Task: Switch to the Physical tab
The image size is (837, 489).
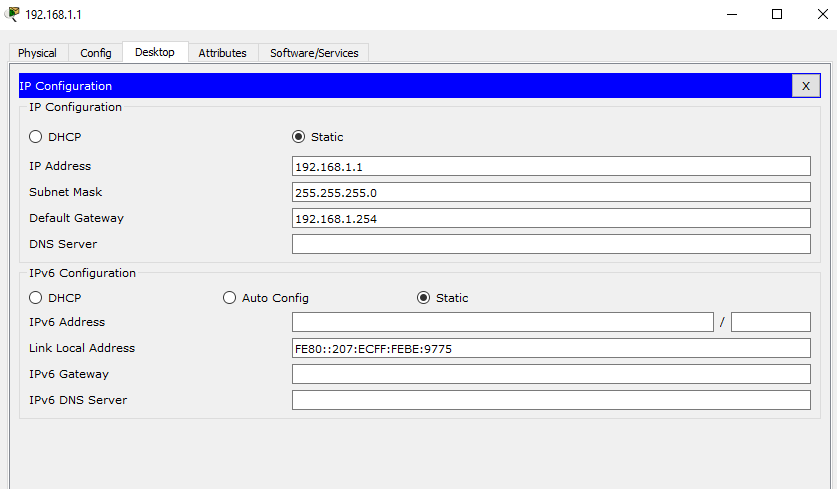Action: (x=37, y=53)
